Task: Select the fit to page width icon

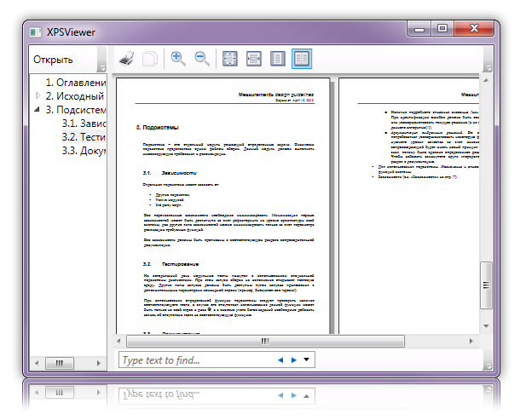Action: [x=253, y=59]
